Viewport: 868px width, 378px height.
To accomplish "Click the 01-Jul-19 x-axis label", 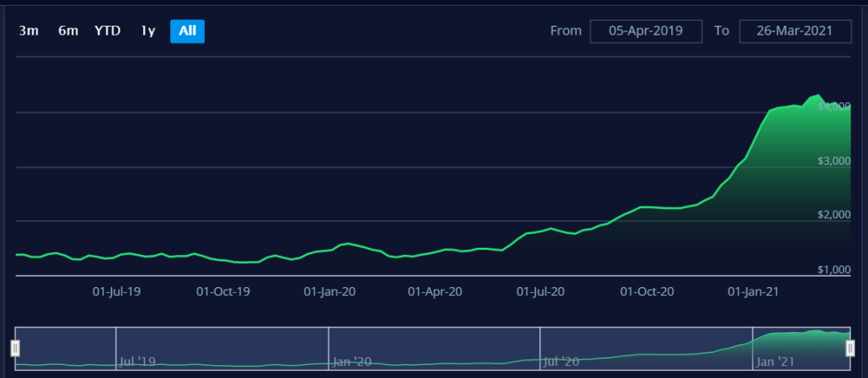I will 117,291.
